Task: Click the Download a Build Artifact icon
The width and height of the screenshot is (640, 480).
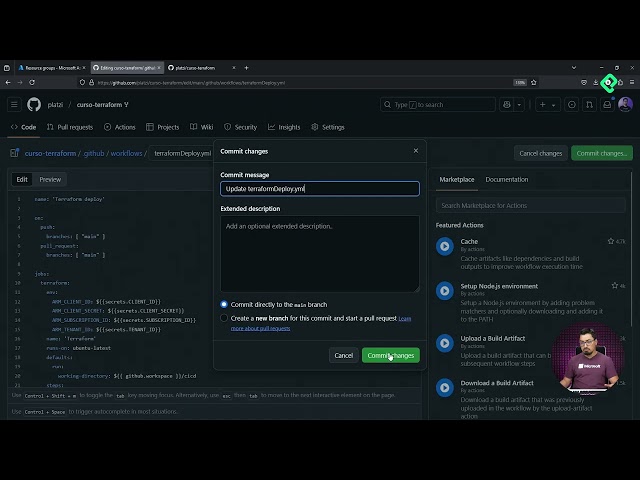Action: [x=444, y=388]
